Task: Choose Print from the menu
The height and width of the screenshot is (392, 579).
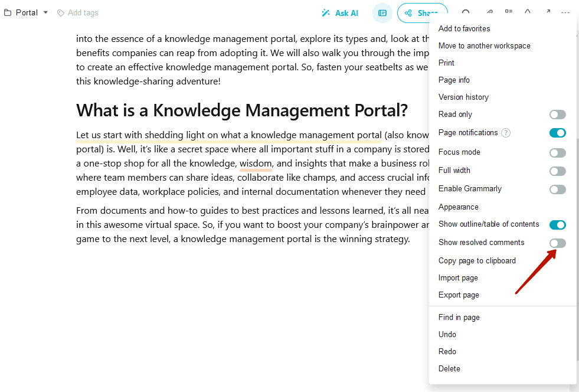Action: coord(446,63)
